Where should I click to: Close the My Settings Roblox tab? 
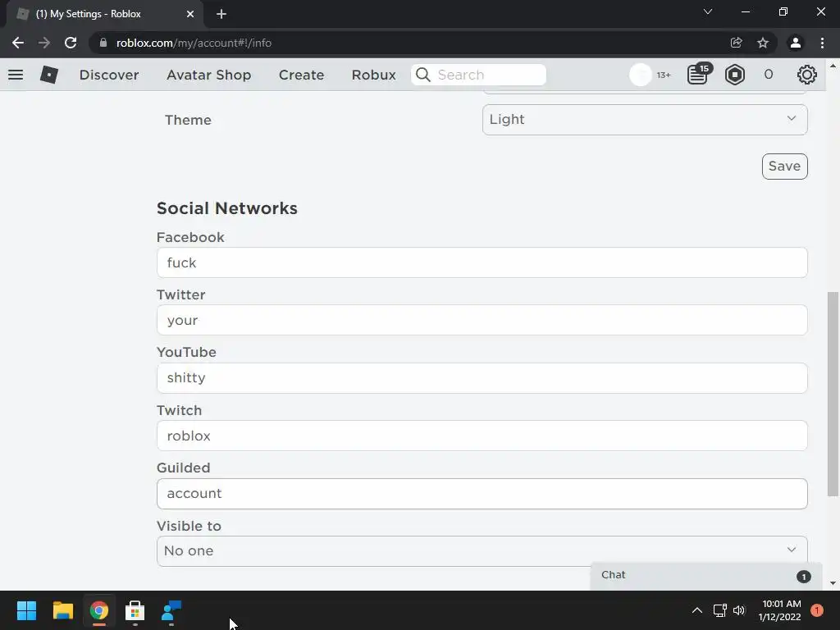point(190,14)
